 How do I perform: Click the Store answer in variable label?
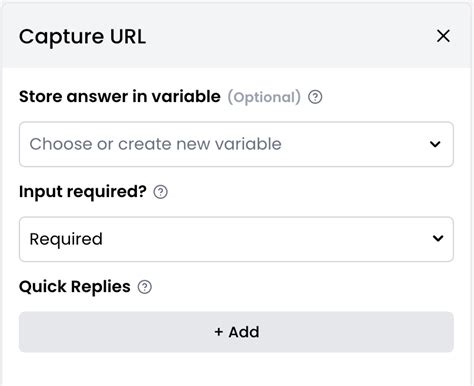pyautogui.click(x=120, y=97)
